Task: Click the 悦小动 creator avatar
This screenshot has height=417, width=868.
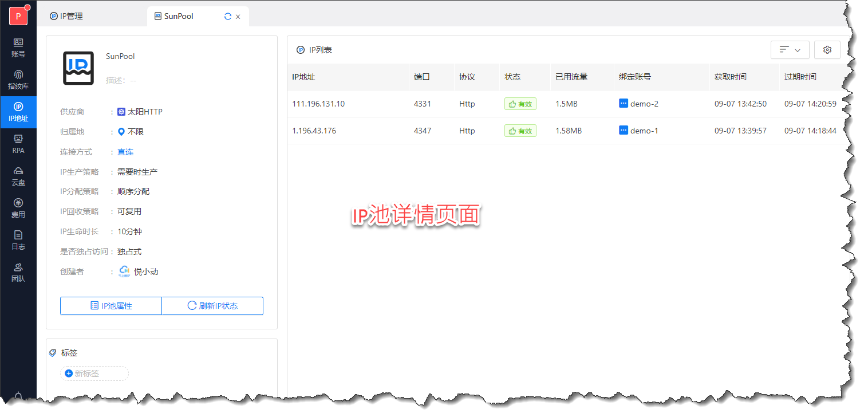Action: 124,272
